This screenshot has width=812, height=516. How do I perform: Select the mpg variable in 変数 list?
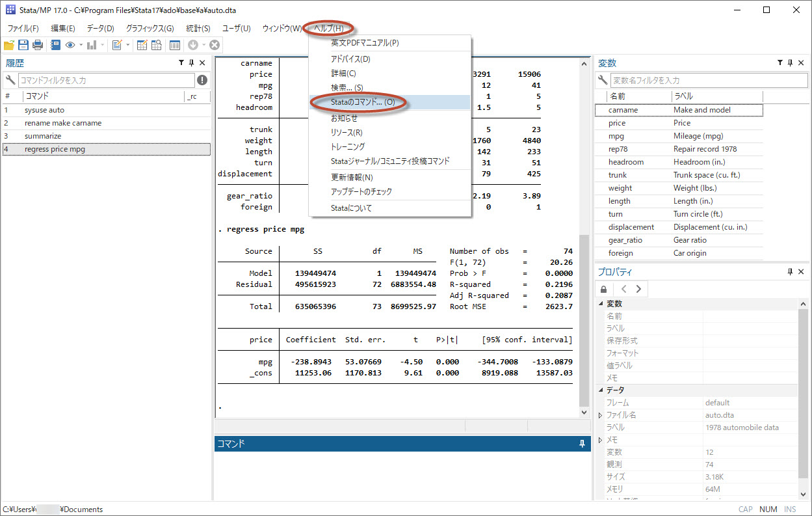(679, 136)
